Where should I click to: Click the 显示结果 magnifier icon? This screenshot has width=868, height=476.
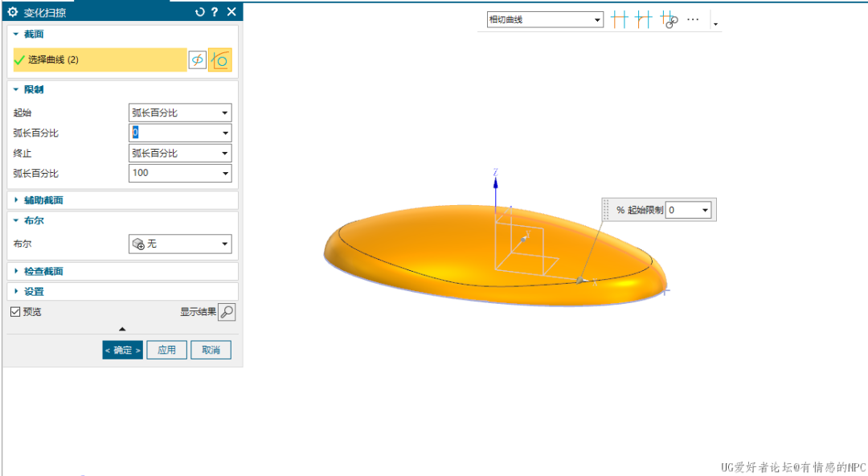click(x=227, y=312)
